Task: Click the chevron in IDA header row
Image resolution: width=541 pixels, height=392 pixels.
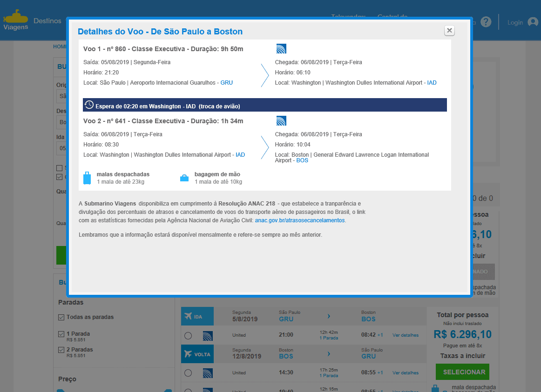Action: pyautogui.click(x=329, y=316)
